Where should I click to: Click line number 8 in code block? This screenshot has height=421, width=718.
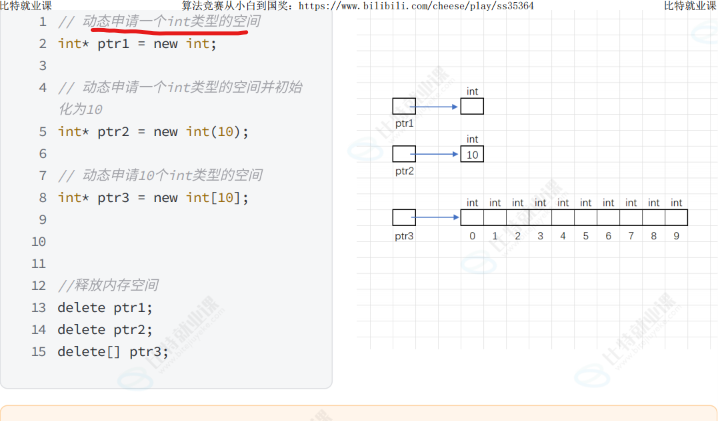point(43,198)
